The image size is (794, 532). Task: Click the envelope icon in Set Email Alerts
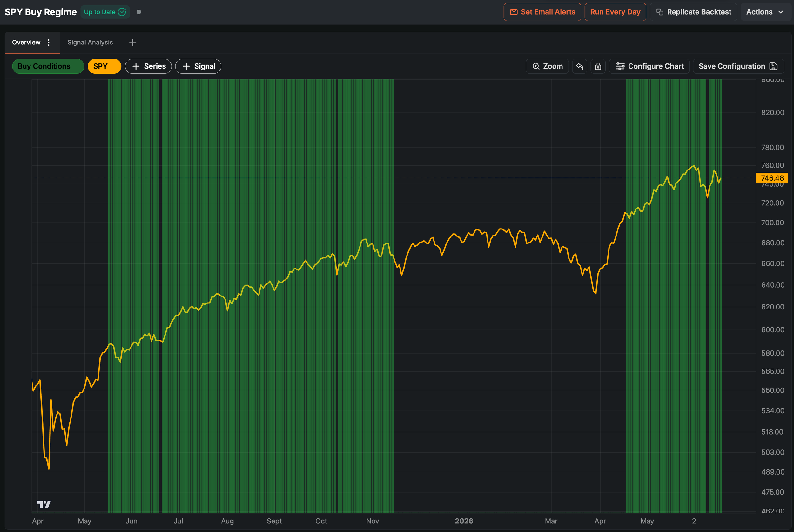[x=514, y=12]
